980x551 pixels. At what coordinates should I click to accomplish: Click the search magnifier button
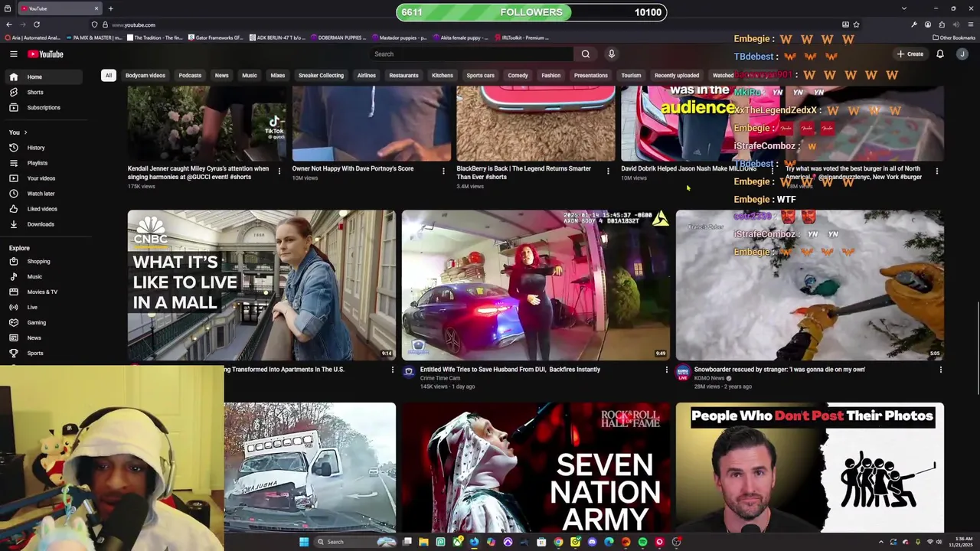pos(586,54)
